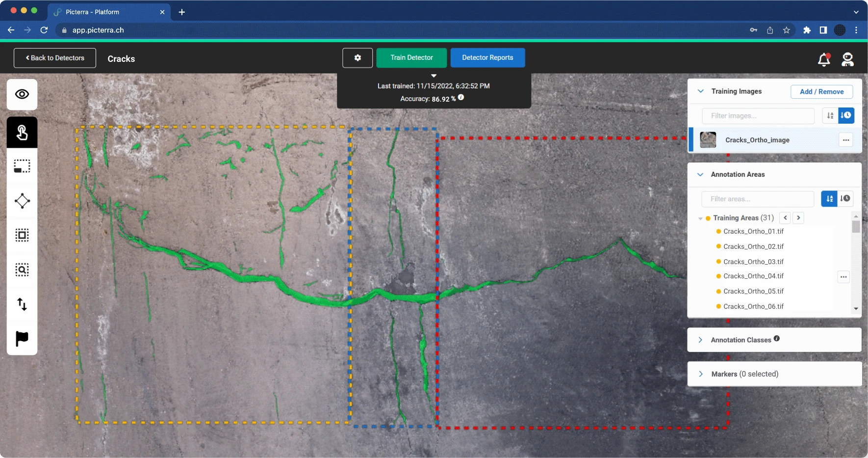This screenshot has height=458, width=868.
Task: Click Cracks detector title
Action: point(121,59)
